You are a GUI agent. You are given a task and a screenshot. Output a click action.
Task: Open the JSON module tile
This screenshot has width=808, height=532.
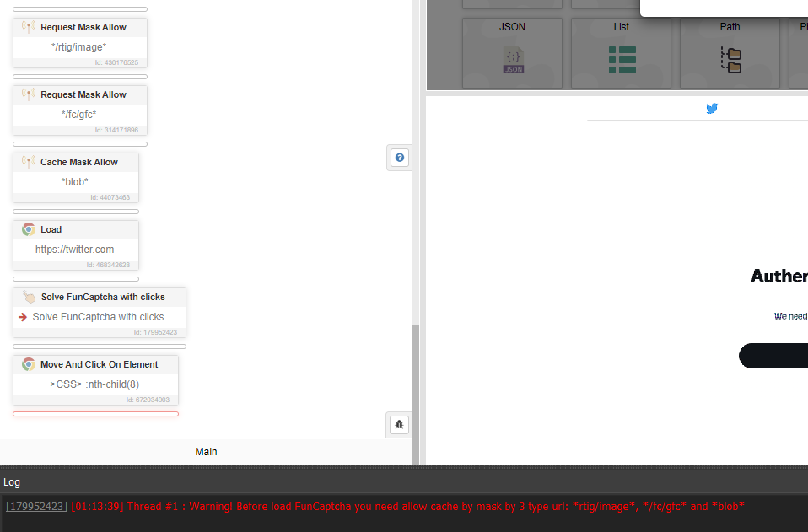point(512,53)
